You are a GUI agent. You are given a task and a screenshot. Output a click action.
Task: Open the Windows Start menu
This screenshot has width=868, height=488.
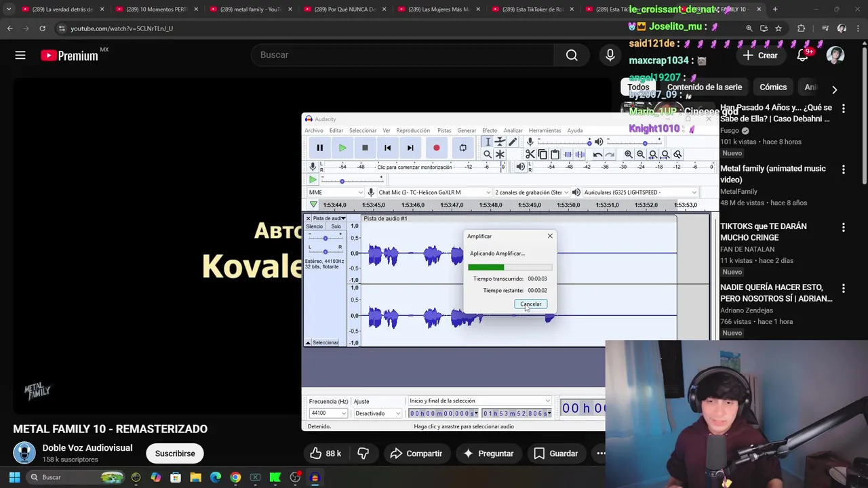14,477
